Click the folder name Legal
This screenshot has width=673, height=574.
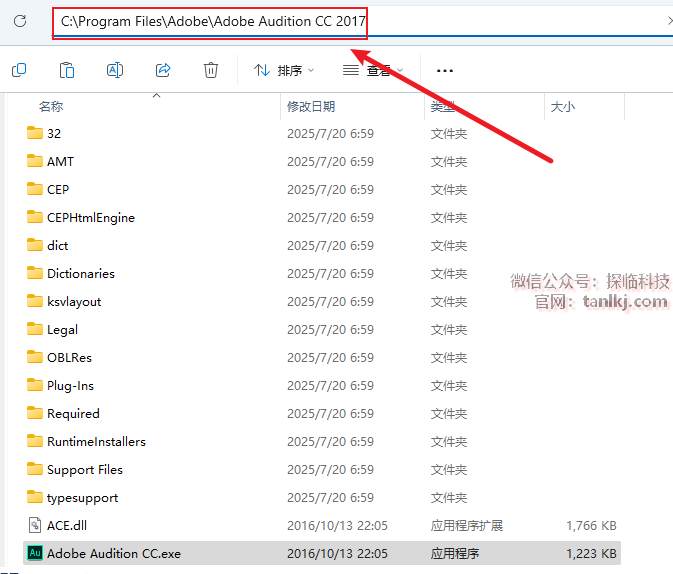click(62, 330)
